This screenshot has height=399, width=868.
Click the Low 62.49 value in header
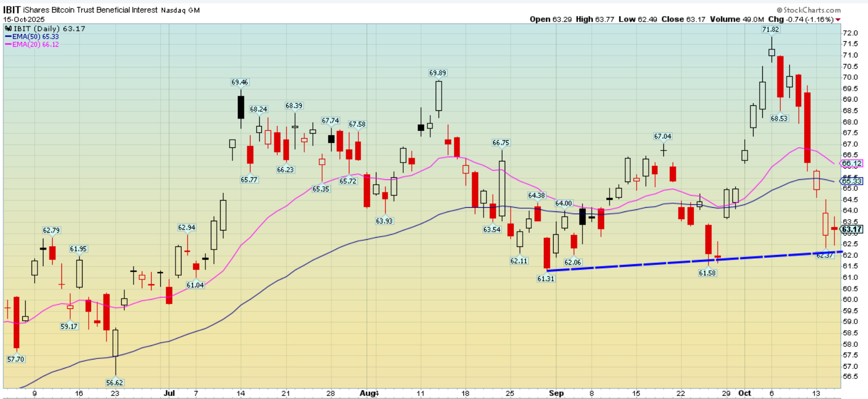pos(638,19)
